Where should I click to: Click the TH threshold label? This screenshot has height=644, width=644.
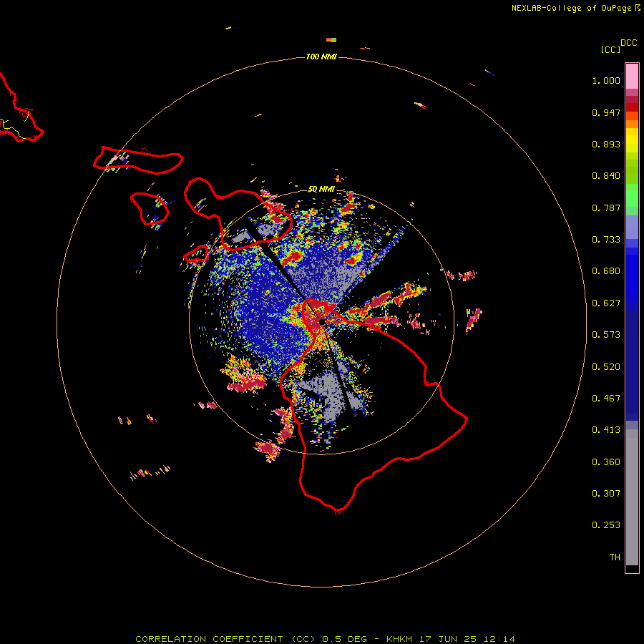point(615,557)
